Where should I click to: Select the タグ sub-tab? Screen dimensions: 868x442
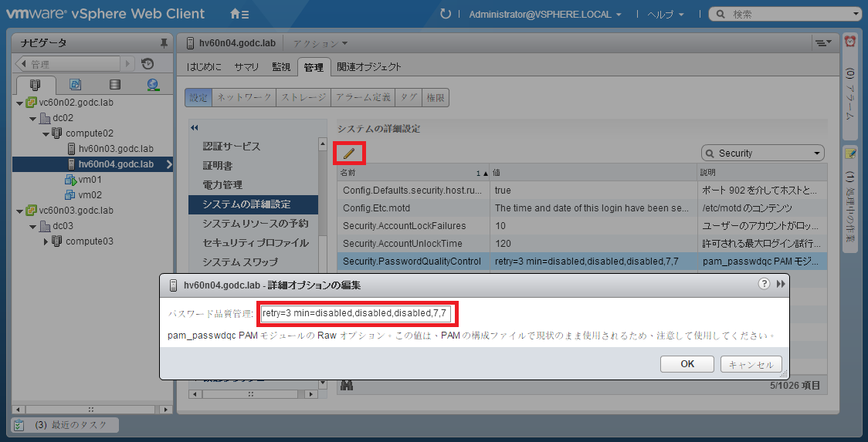click(x=409, y=98)
